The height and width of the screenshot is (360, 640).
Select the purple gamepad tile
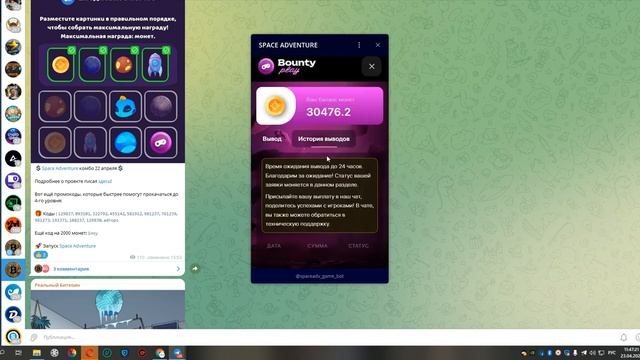(161, 142)
